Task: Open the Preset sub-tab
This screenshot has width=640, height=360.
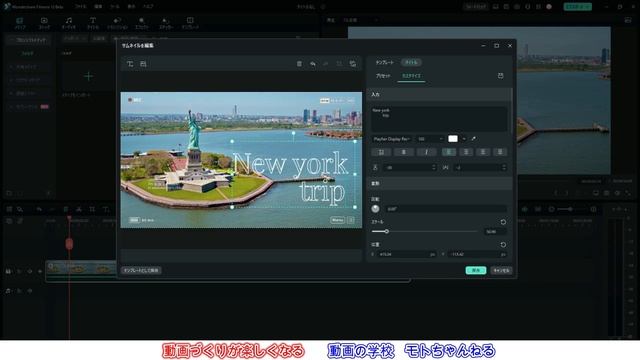Action: coord(383,76)
